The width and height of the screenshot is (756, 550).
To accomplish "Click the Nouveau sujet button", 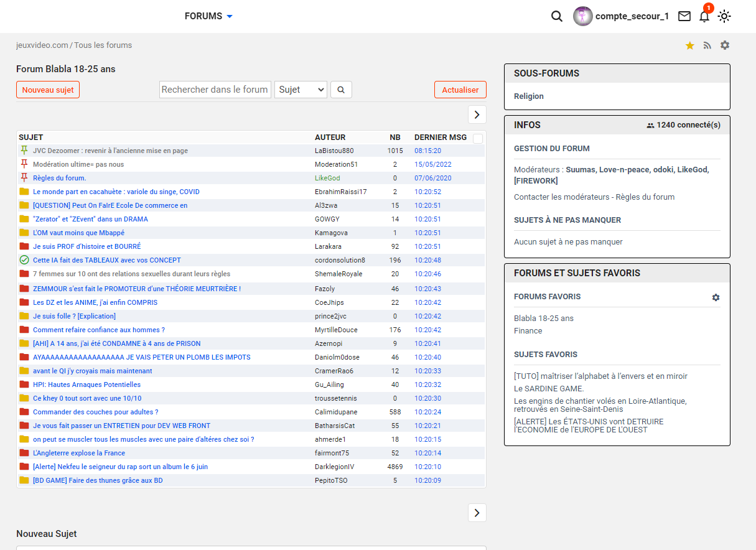I will pyautogui.click(x=48, y=90).
